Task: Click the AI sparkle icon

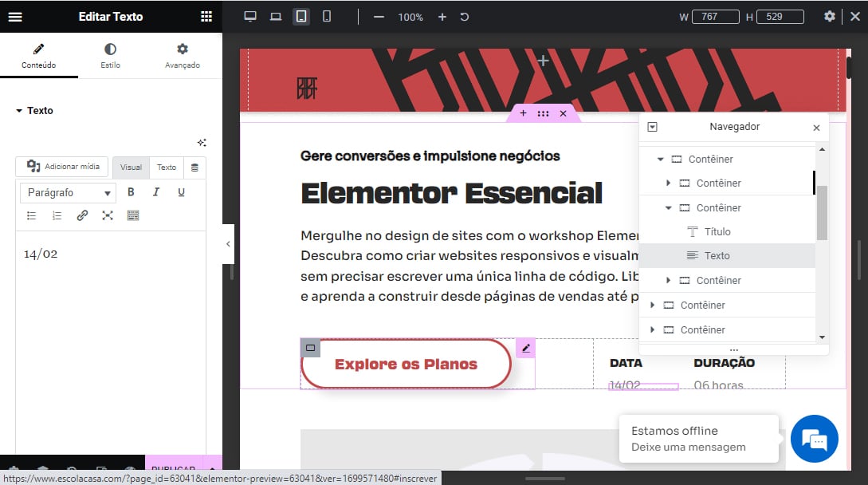Action: tap(202, 143)
